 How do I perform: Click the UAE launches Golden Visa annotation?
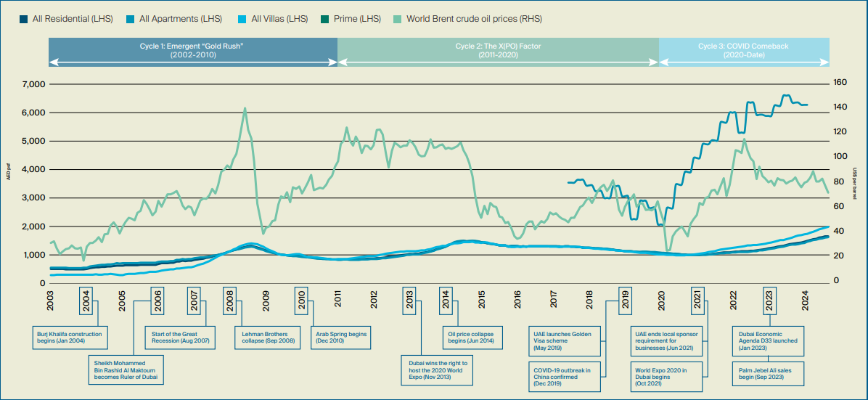point(565,341)
